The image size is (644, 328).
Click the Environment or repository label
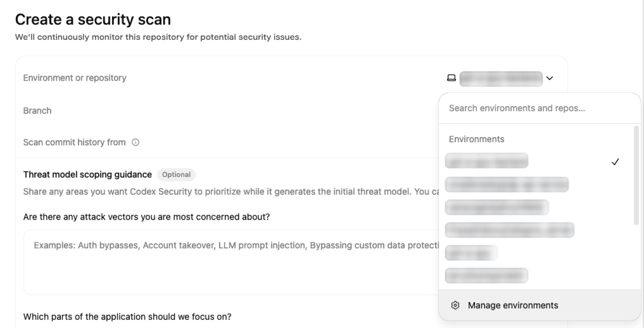[74, 78]
